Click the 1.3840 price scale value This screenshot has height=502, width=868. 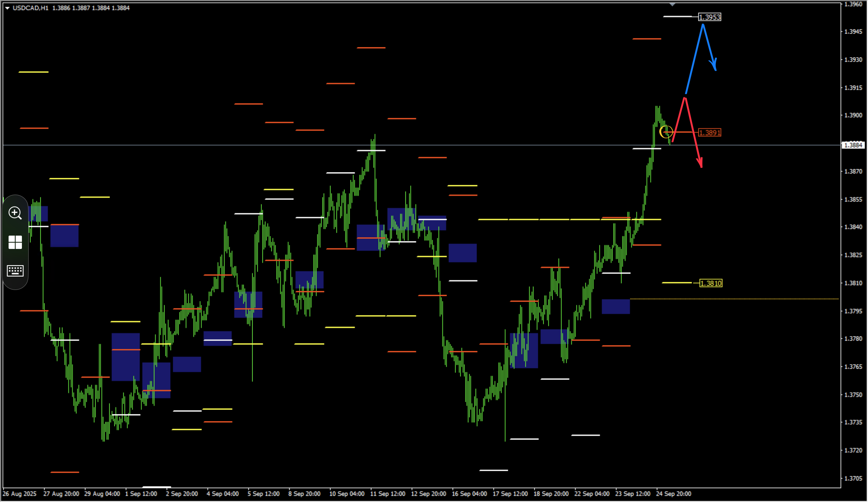click(853, 227)
